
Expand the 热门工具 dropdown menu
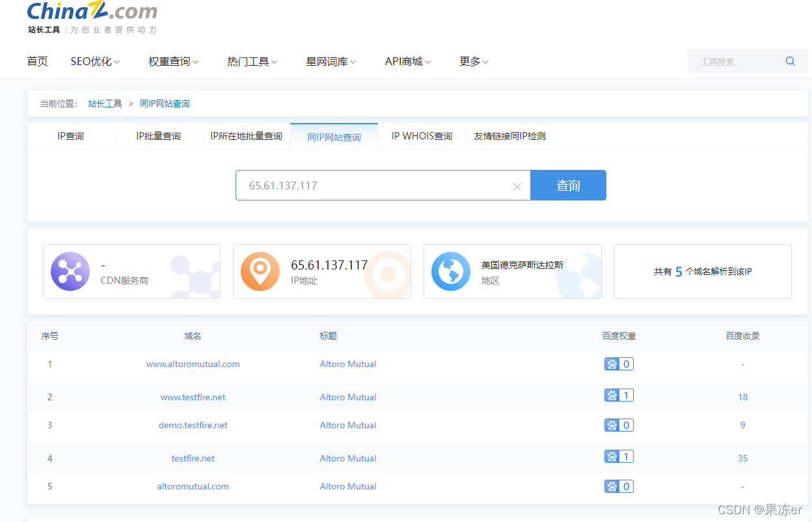[x=252, y=61]
